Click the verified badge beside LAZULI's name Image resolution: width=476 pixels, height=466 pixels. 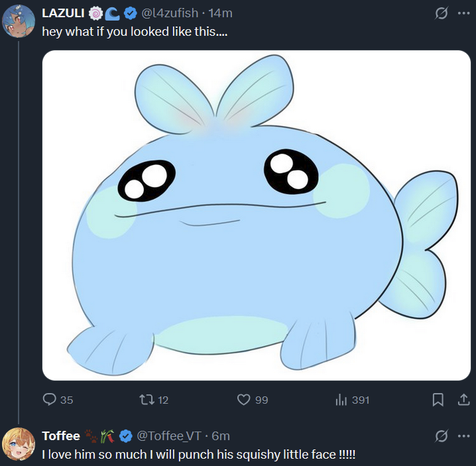[131, 13]
